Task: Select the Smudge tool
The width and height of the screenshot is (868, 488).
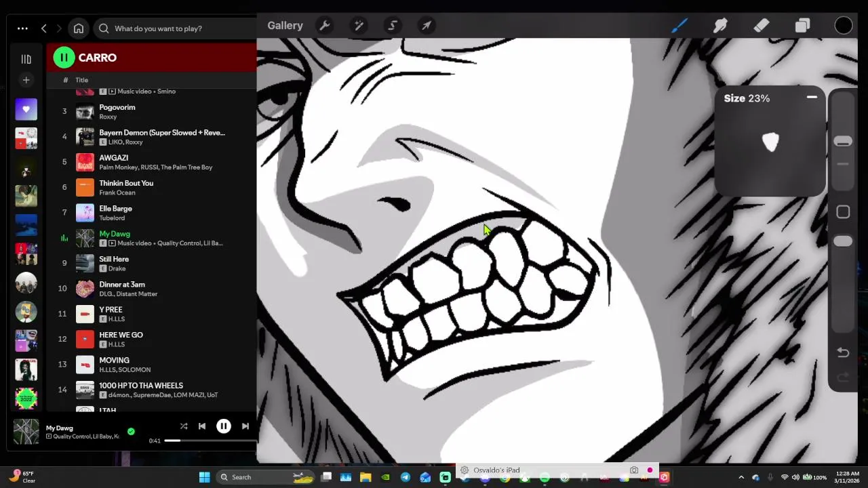Action: pyautogui.click(x=720, y=26)
